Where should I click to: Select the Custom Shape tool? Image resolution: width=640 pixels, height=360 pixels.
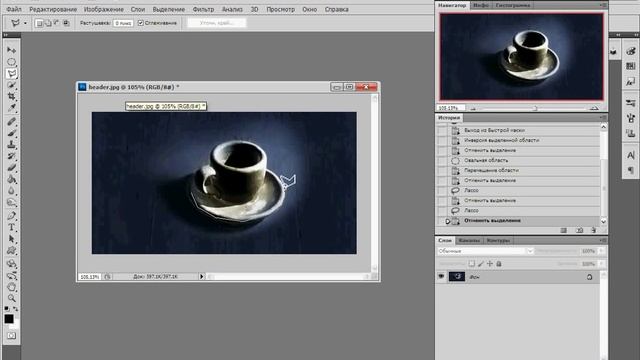tap(11, 251)
